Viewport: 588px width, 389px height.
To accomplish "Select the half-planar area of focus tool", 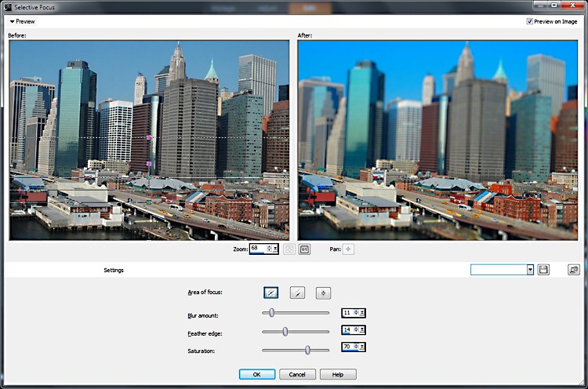I will 297,293.
